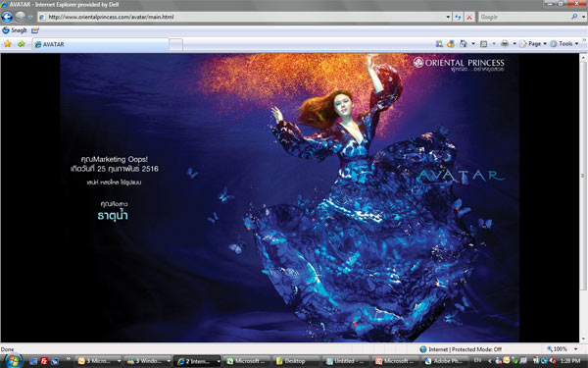Open the '2 Intern...' taskbar group
Viewport: 588px width, 368px height.
click(x=198, y=361)
